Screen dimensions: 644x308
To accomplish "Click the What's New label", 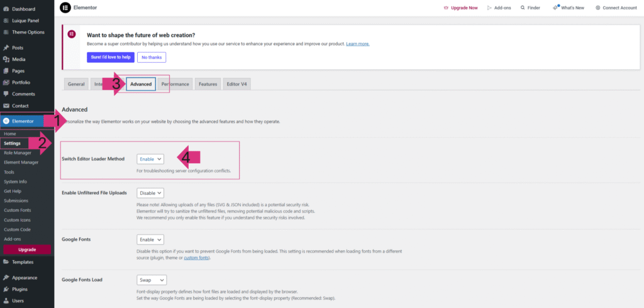I will point(572,8).
